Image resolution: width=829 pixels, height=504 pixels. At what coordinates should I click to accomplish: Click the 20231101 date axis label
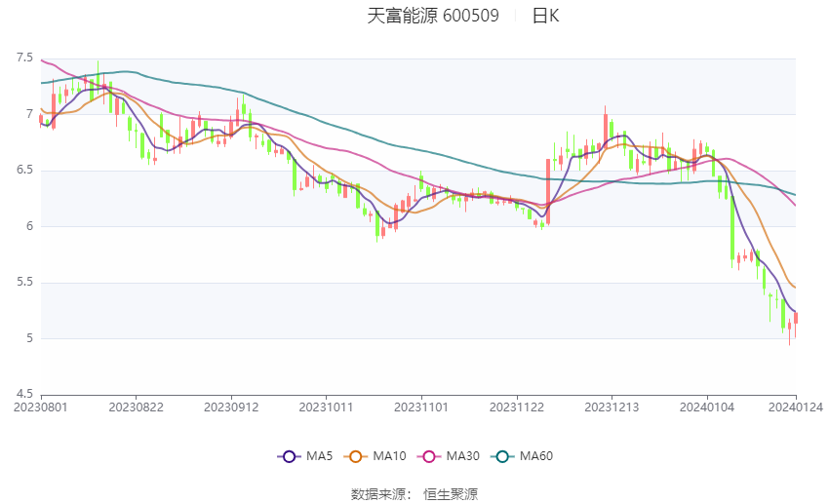(421, 407)
